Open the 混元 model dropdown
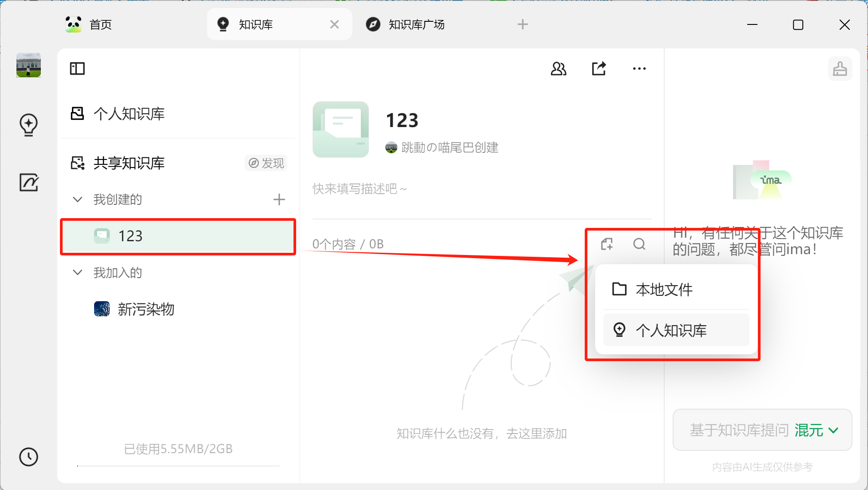 [820, 430]
